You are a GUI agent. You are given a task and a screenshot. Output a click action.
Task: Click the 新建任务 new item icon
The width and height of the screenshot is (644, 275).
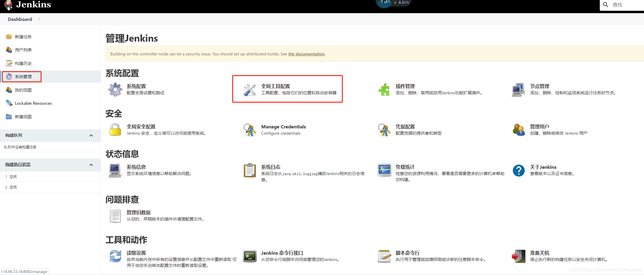tap(9, 37)
